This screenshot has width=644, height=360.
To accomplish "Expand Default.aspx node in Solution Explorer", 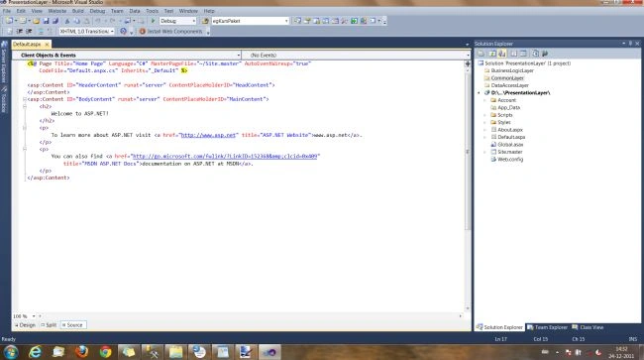I will (x=485, y=137).
